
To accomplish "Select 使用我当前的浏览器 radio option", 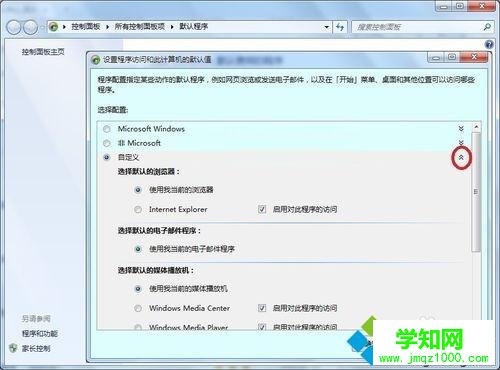I will 138,190.
